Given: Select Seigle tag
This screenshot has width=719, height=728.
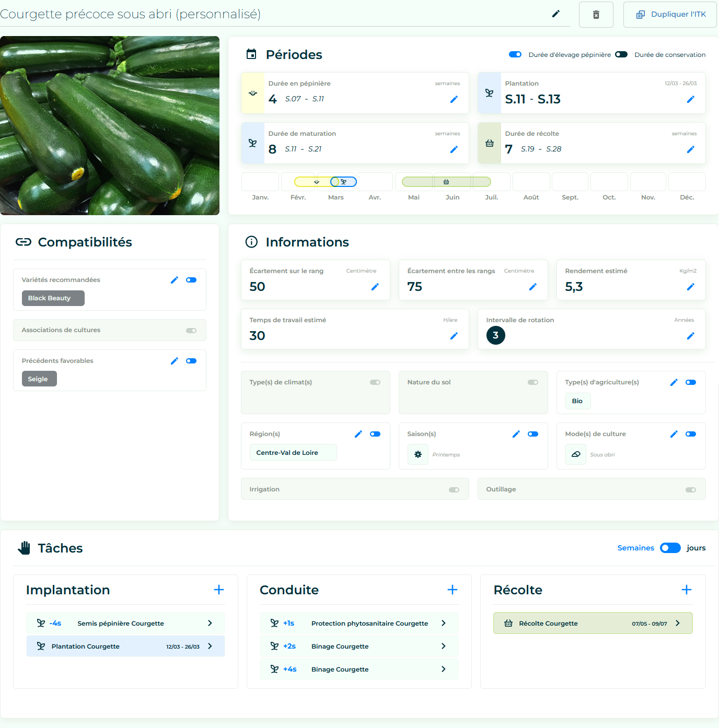Looking at the screenshot, I should [x=39, y=379].
